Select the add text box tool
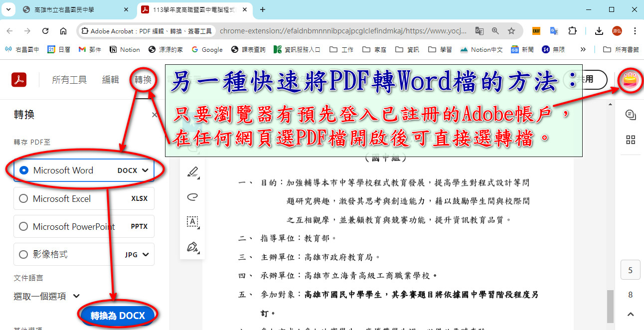644x330 pixels. [192, 222]
